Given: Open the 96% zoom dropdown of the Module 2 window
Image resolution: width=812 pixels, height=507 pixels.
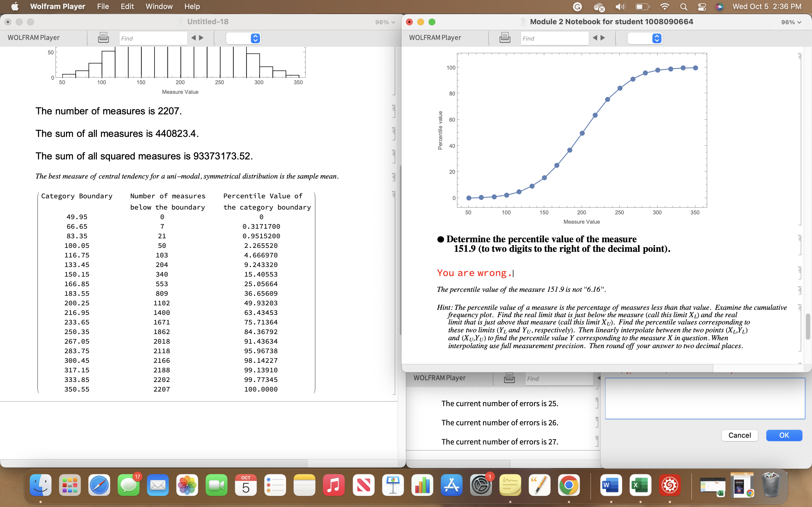Looking at the screenshot, I should pos(791,22).
